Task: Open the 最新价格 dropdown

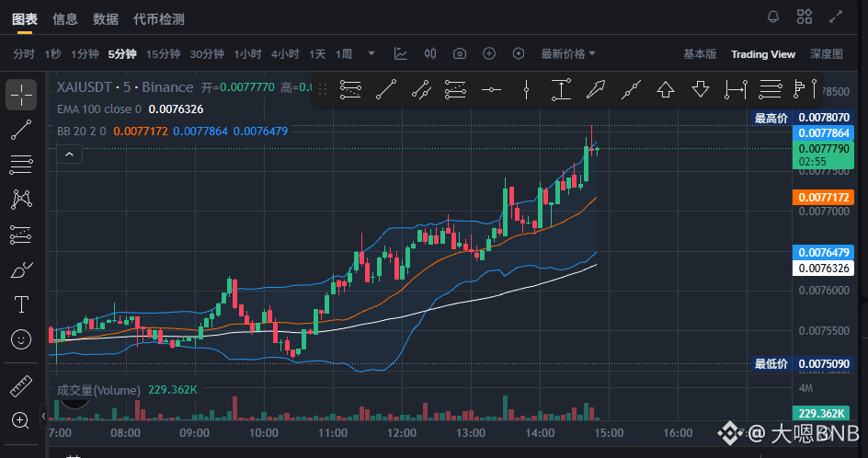Action: coord(568,53)
